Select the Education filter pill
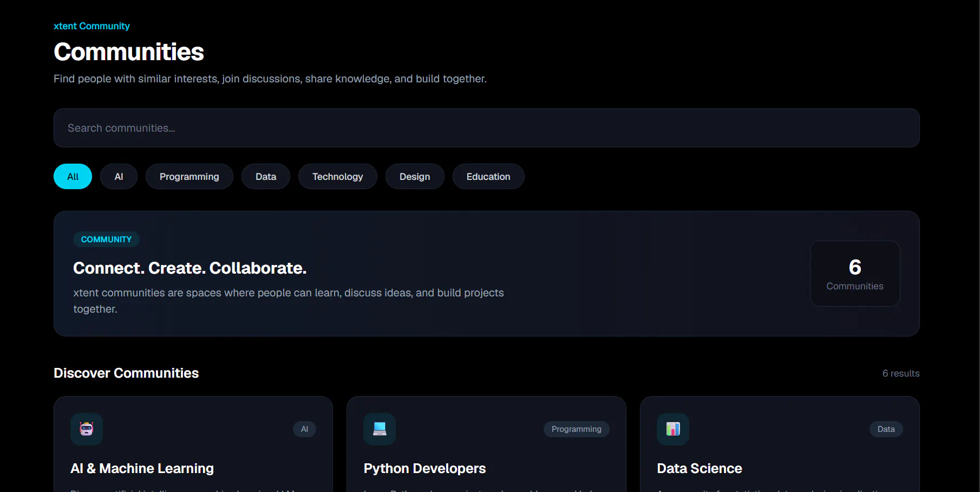Image resolution: width=980 pixels, height=492 pixels. [488, 177]
